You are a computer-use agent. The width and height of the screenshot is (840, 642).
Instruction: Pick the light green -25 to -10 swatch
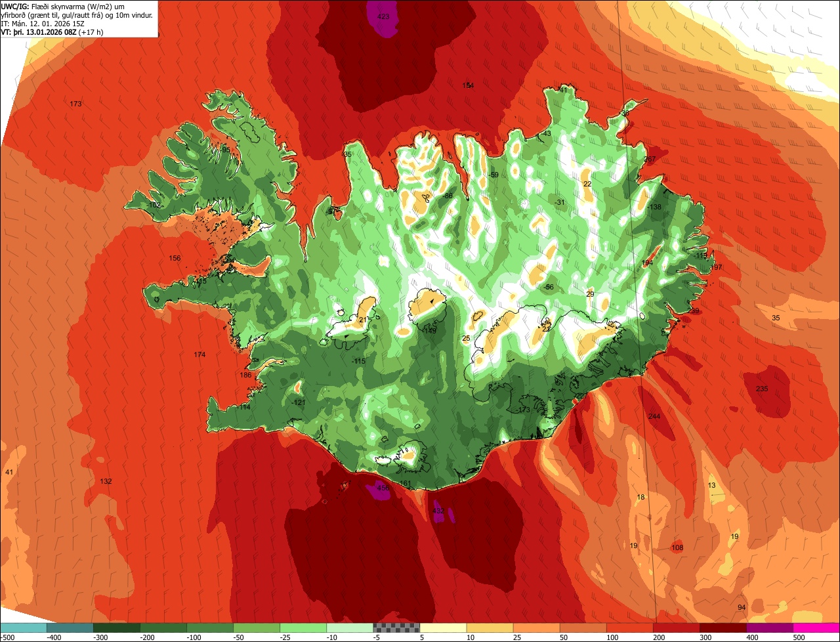[303, 628]
